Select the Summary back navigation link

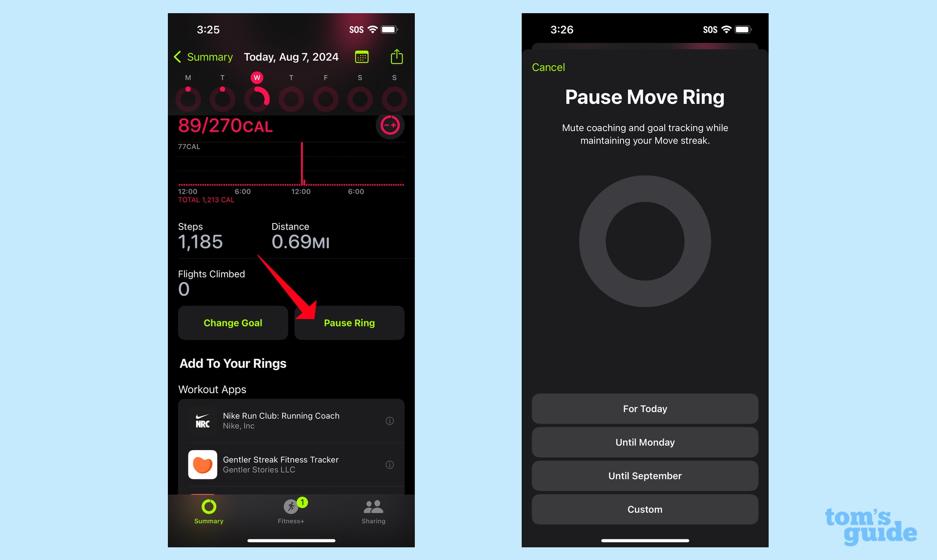205,57
